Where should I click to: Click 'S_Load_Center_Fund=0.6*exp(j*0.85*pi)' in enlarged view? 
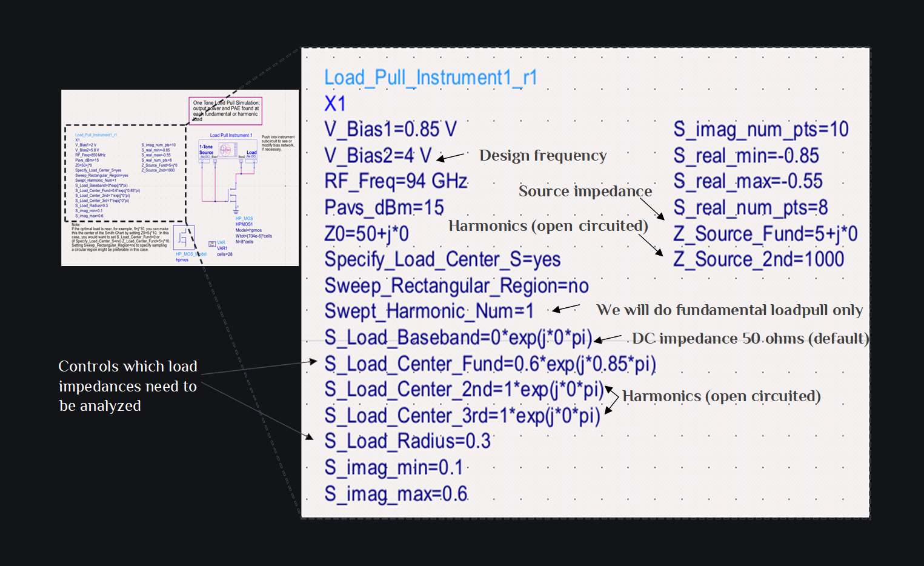pos(490,364)
